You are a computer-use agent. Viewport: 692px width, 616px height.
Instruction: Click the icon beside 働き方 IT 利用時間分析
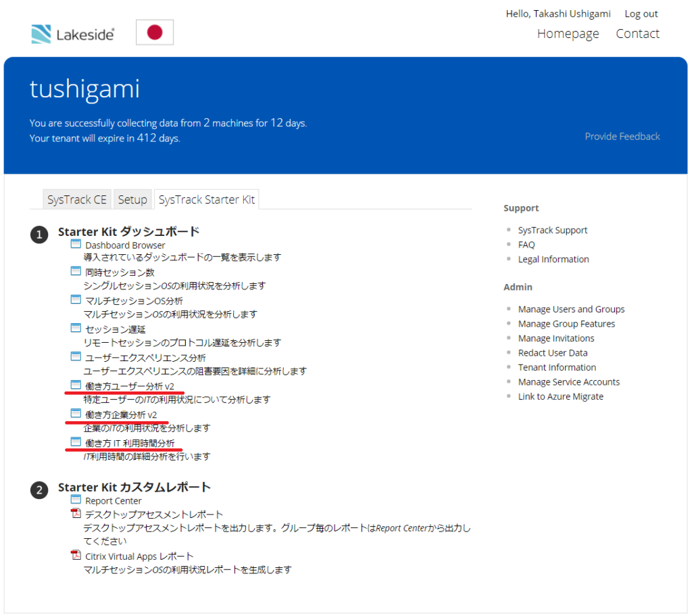[x=76, y=442]
